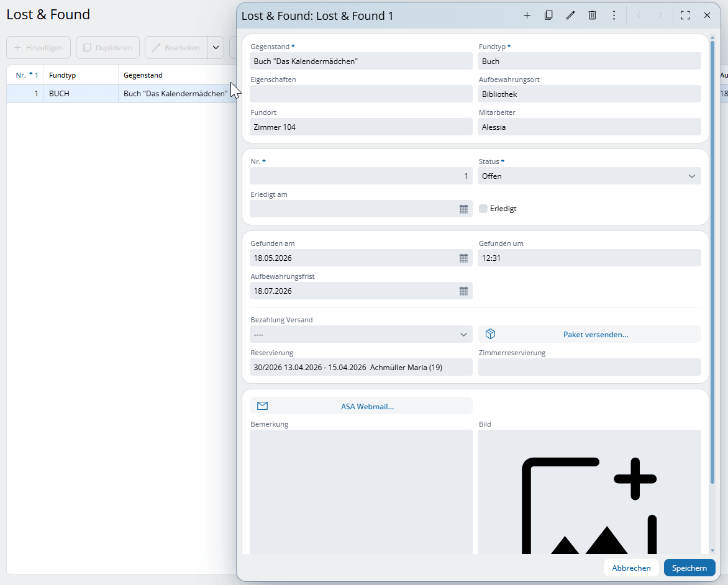Image resolution: width=728 pixels, height=585 pixels.
Task: Click the Gegenstand column header in list
Action: tap(177, 75)
